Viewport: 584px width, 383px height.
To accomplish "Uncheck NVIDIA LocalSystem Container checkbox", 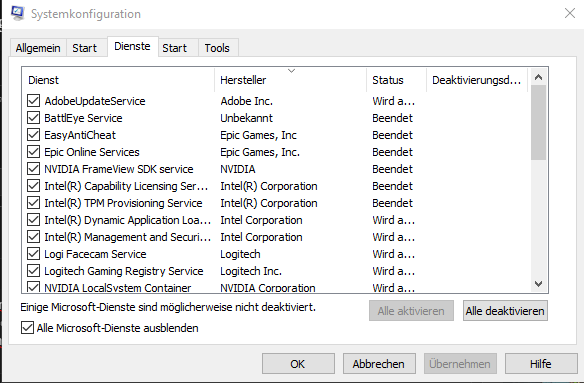I will click(34, 287).
